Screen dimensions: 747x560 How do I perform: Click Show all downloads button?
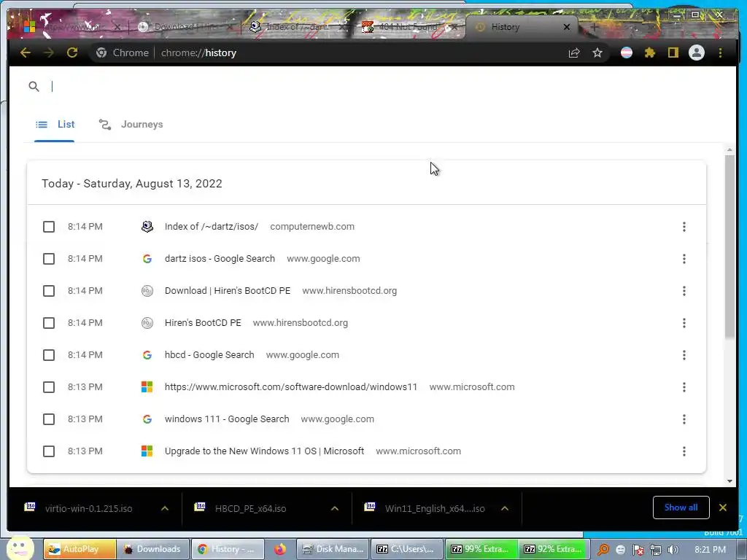[x=681, y=507]
